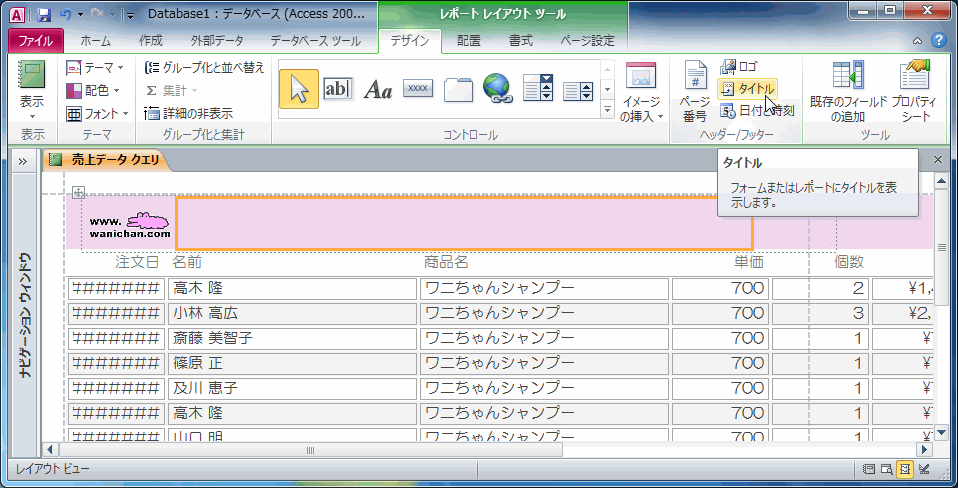Switch to the Arrange (配置) tab
This screenshot has height=488, width=958.
pos(469,41)
